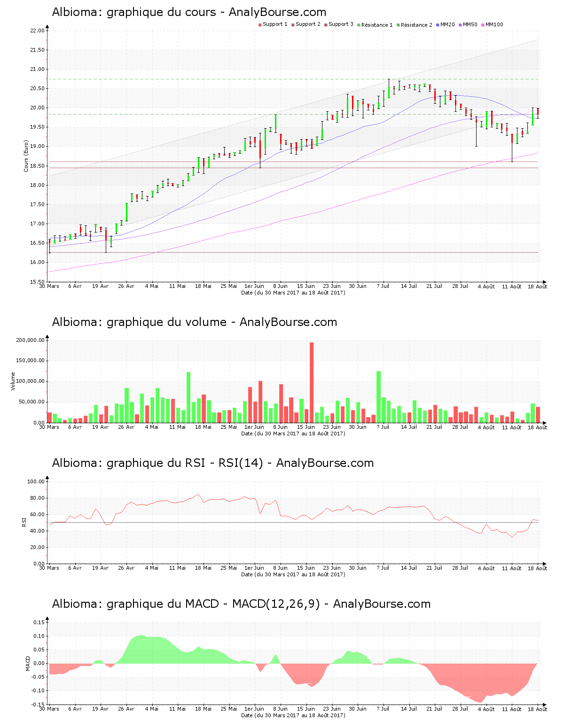Click the 100.00 RSI axis value
Image resolution: width=564 pixels, height=728 pixels.
click(x=36, y=482)
